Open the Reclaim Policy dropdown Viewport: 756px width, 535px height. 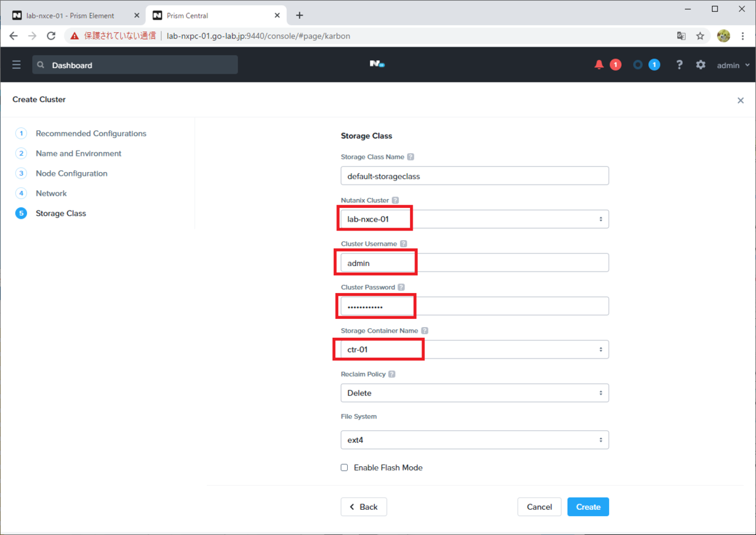(474, 393)
